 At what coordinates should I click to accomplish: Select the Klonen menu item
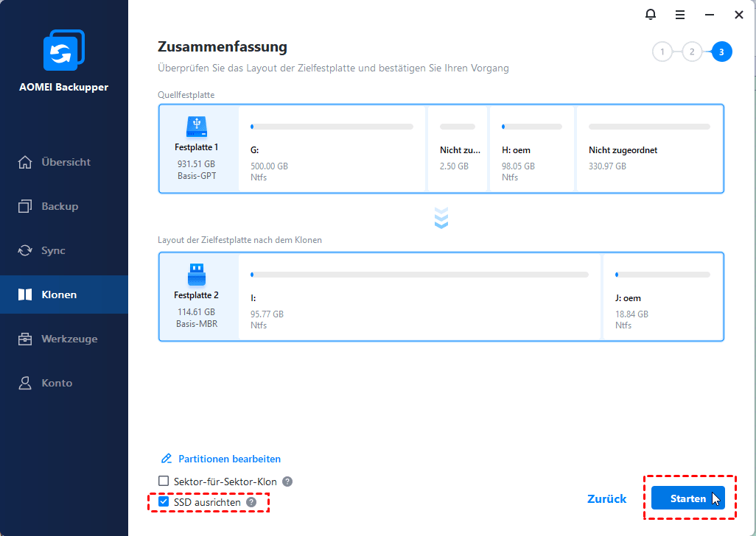coord(63,295)
